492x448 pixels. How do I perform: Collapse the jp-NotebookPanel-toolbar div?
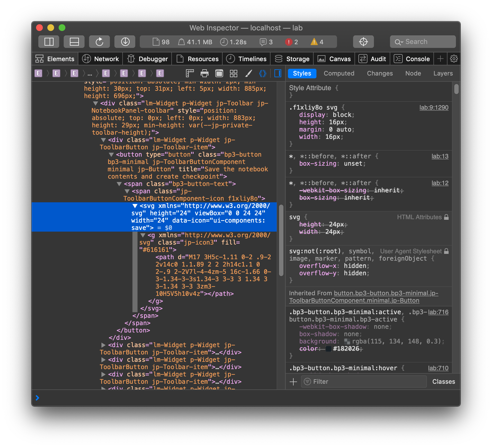(x=96, y=103)
